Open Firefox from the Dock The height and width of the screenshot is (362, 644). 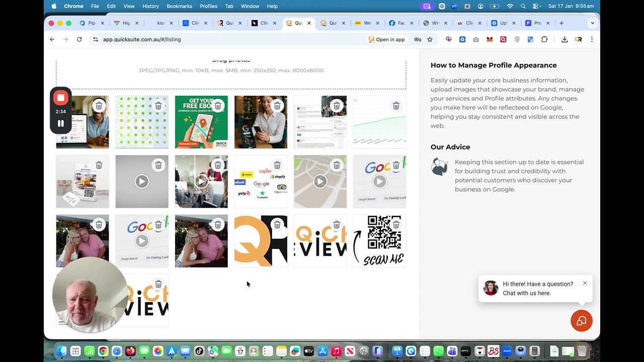(130, 351)
